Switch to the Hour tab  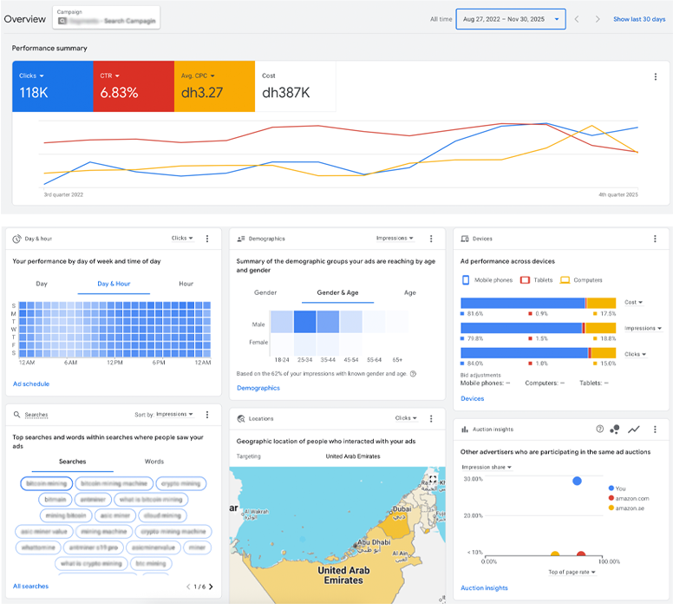click(186, 284)
